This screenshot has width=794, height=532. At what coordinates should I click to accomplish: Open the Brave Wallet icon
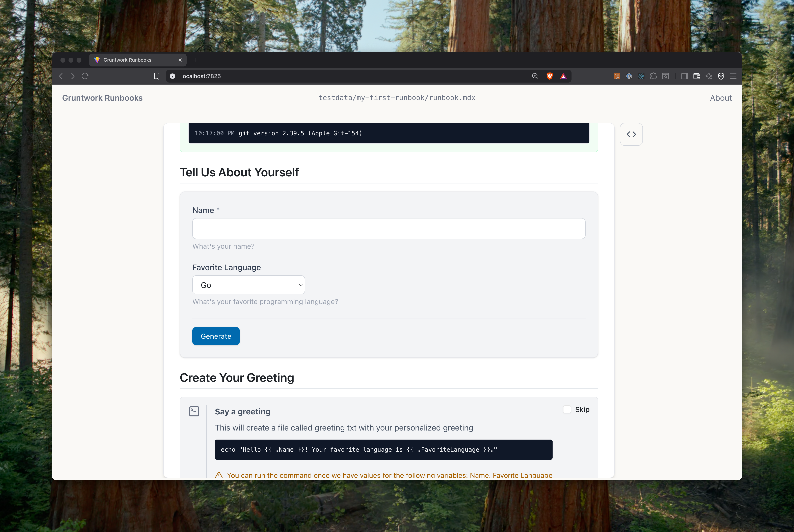[697, 76]
